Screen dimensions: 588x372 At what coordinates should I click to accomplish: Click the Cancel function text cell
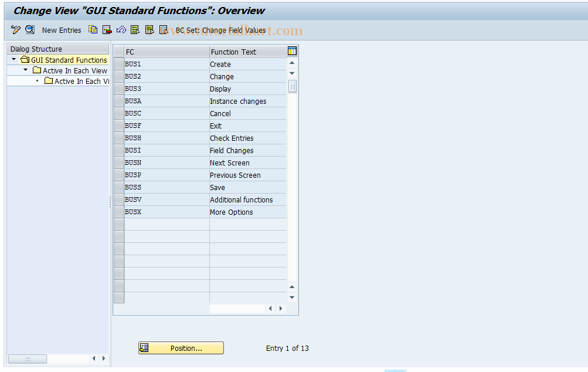click(248, 113)
